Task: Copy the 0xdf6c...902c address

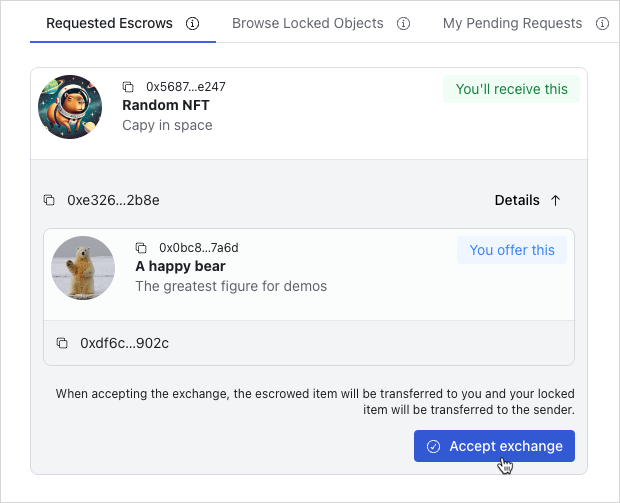Action: click(x=62, y=343)
